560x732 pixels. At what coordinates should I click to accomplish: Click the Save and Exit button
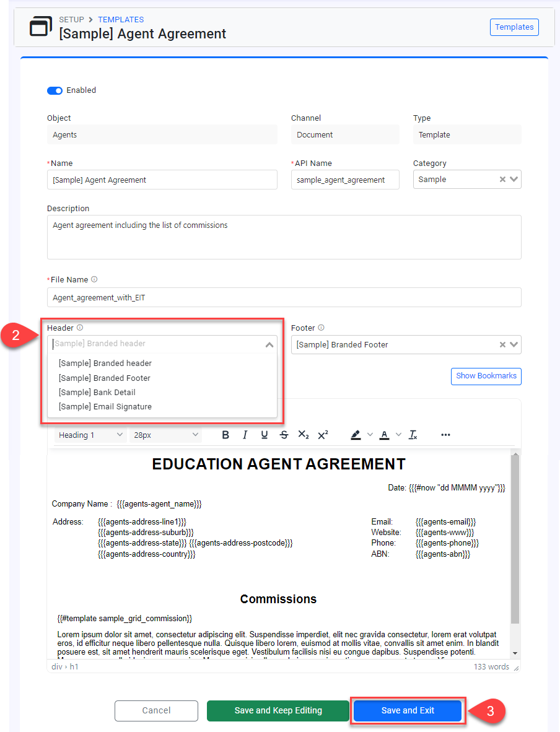(x=408, y=711)
